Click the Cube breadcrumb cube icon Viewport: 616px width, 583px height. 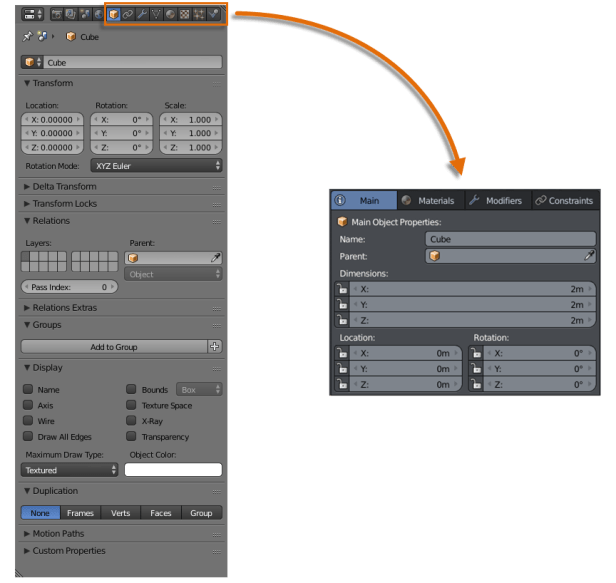(71, 37)
